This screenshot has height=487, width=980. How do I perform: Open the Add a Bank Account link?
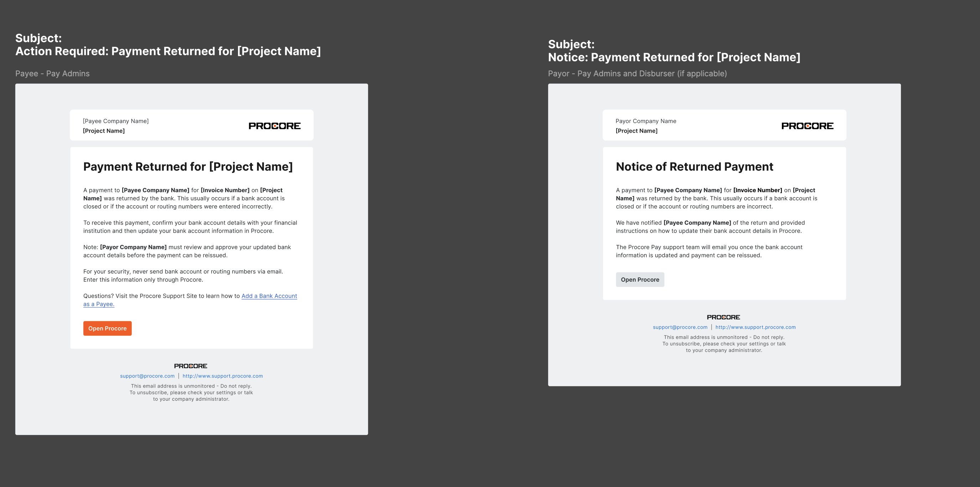click(269, 296)
